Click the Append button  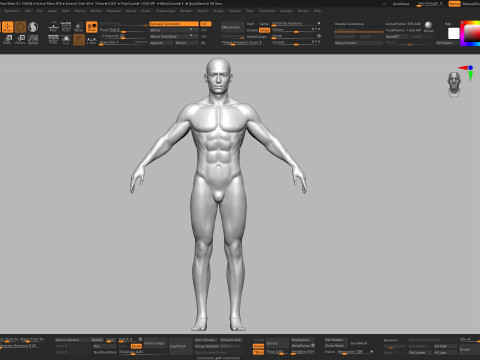click(x=161, y=43)
